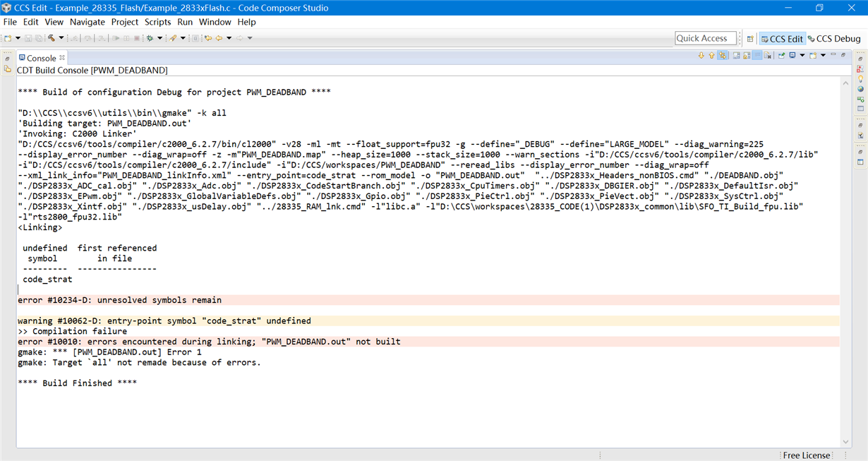Open the Forward navigation history dropdown

coord(250,38)
